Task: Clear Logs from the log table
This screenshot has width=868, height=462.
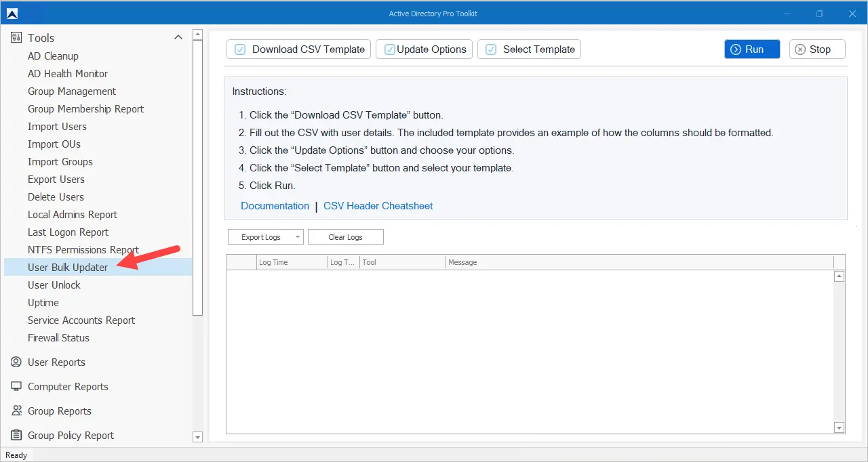Action: coord(346,237)
